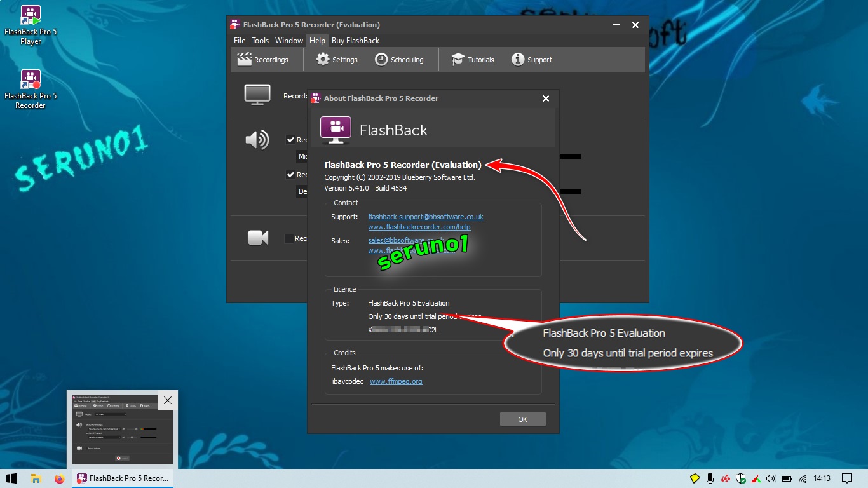Click the microphone tray icon
868x488 pixels.
coord(710,478)
